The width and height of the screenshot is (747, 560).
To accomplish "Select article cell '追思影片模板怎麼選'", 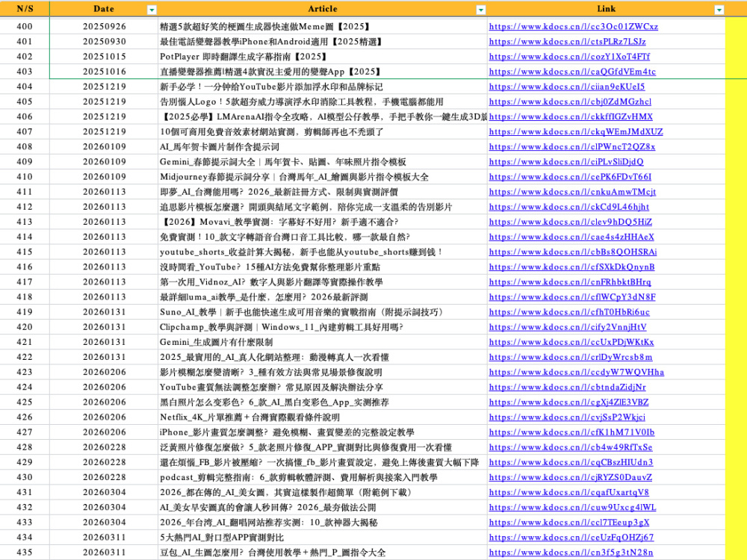I will pos(323,207).
